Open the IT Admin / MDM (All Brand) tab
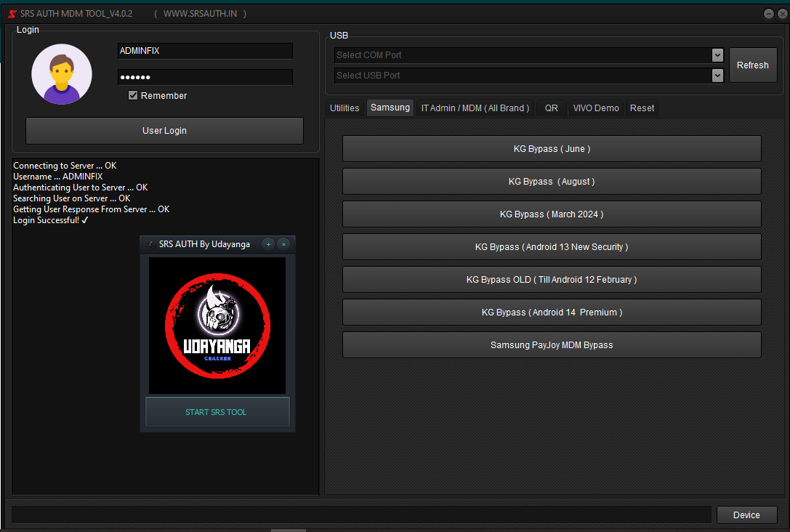The image size is (790, 532). [475, 108]
